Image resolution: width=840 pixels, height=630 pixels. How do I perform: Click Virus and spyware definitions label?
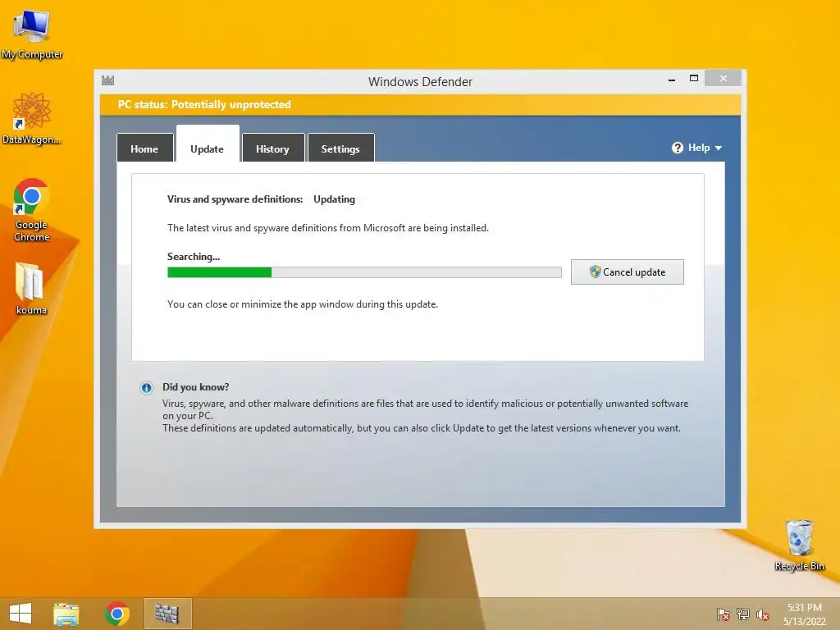click(235, 199)
